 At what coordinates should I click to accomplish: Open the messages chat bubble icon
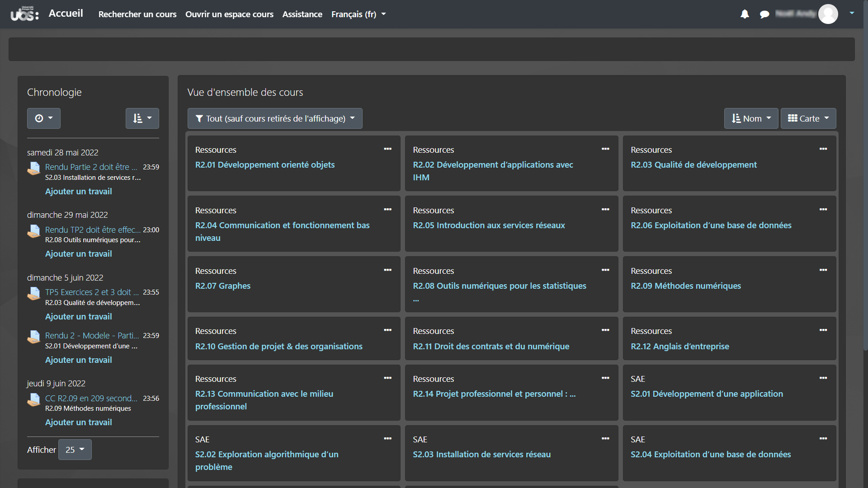click(764, 14)
